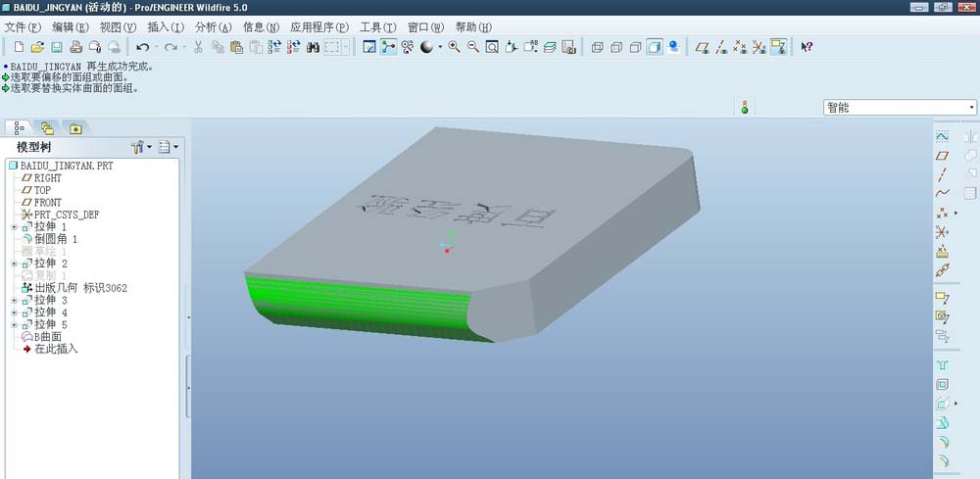This screenshot has width=980, height=479.
Task: Click the Regenerate model icon
Action: pos(274,47)
